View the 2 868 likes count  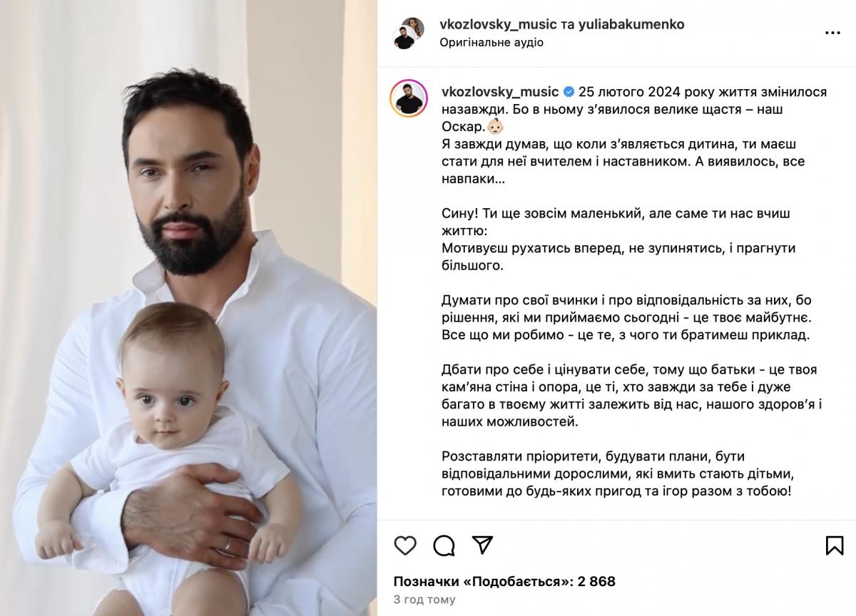pyautogui.click(x=596, y=582)
